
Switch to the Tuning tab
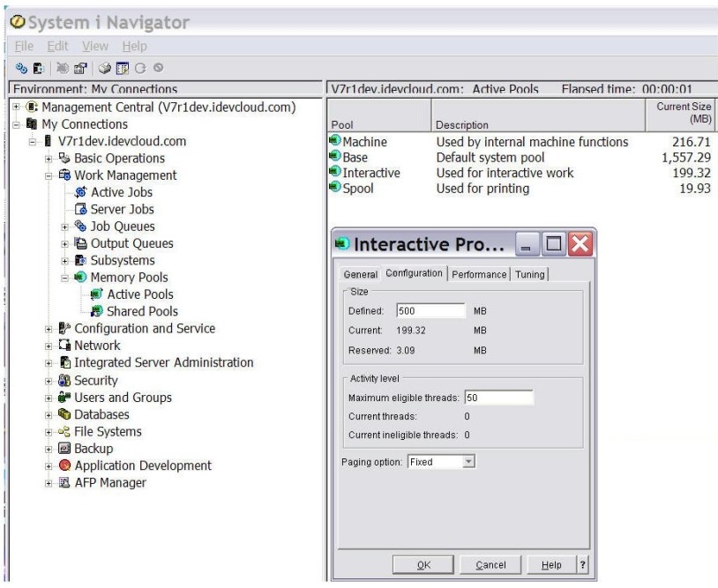click(x=530, y=274)
